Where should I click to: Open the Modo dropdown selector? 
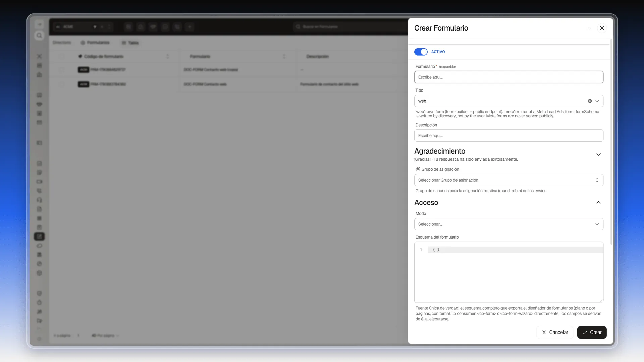tap(508, 224)
